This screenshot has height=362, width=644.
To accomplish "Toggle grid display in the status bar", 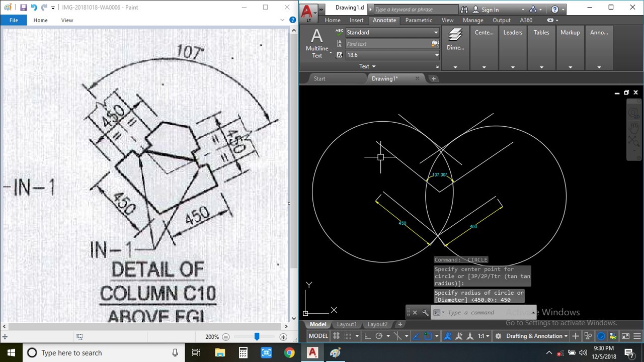I will click(x=337, y=336).
